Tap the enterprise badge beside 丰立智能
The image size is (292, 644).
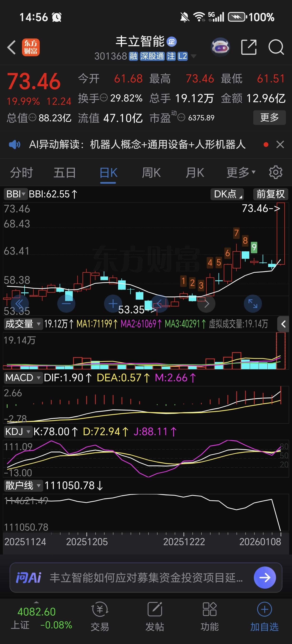(172, 42)
